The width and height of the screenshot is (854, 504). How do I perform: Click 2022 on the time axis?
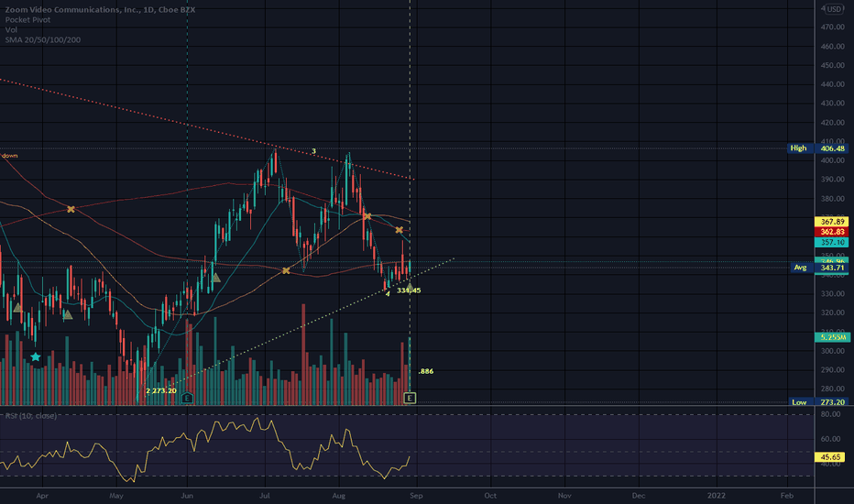click(x=717, y=496)
